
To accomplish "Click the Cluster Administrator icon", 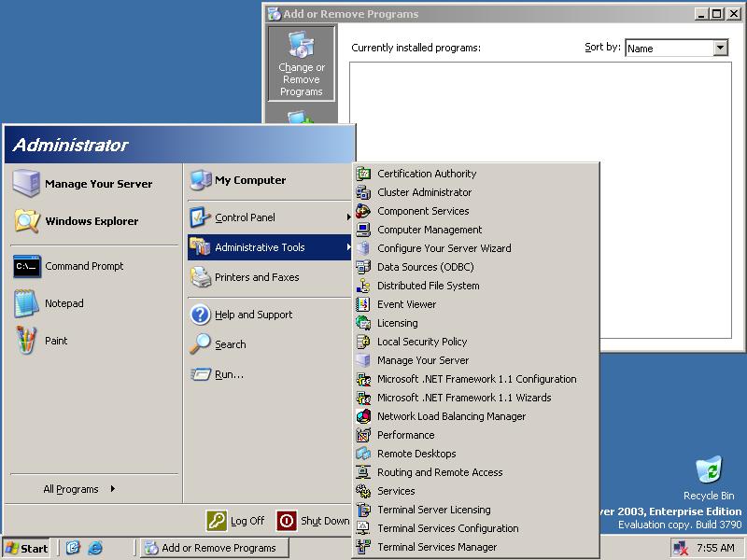I will (363, 192).
